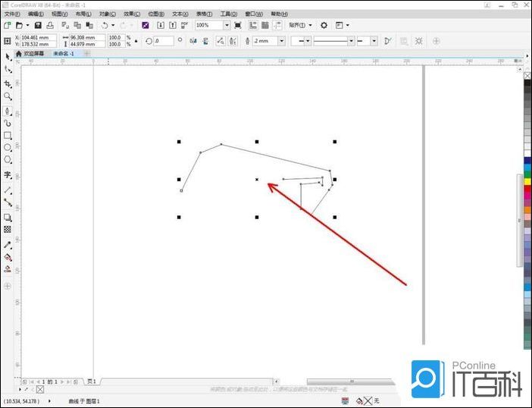532x408 pixels.
Task: Click Mirror vertically icon
Action: coord(205,41)
